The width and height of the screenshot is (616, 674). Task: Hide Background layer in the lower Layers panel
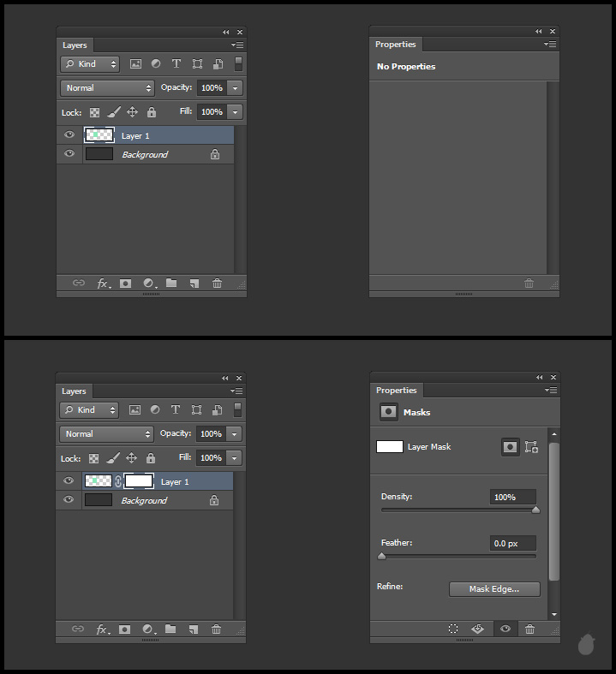[x=69, y=500]
